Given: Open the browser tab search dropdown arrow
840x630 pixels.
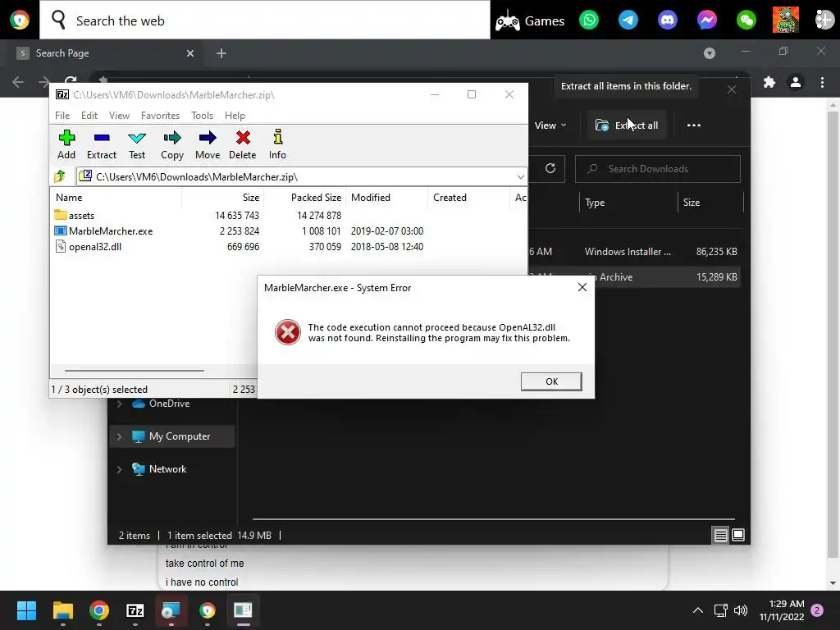Looking at the screenshot, I should click(710, 53).
